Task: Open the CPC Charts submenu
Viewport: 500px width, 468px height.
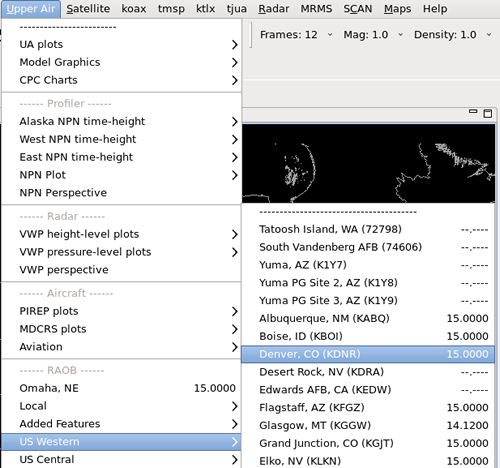Action: pyautogui.click(x=121, y=80)
